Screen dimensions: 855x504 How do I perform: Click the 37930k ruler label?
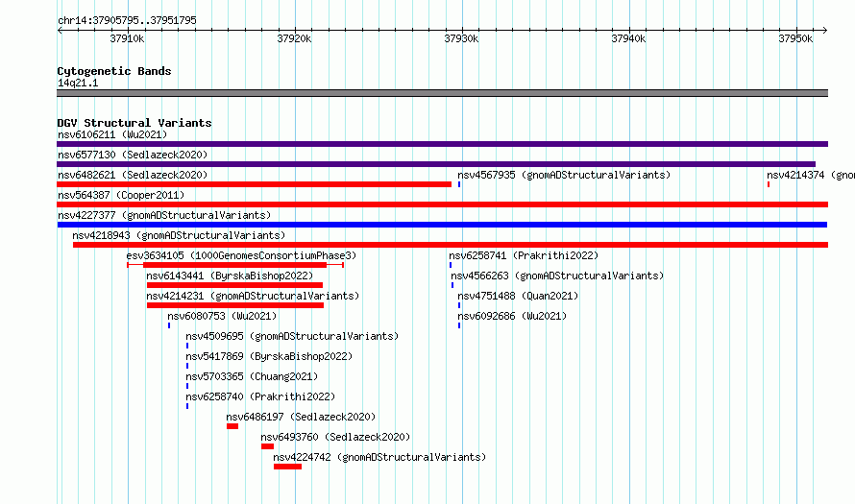pos(461,38)
